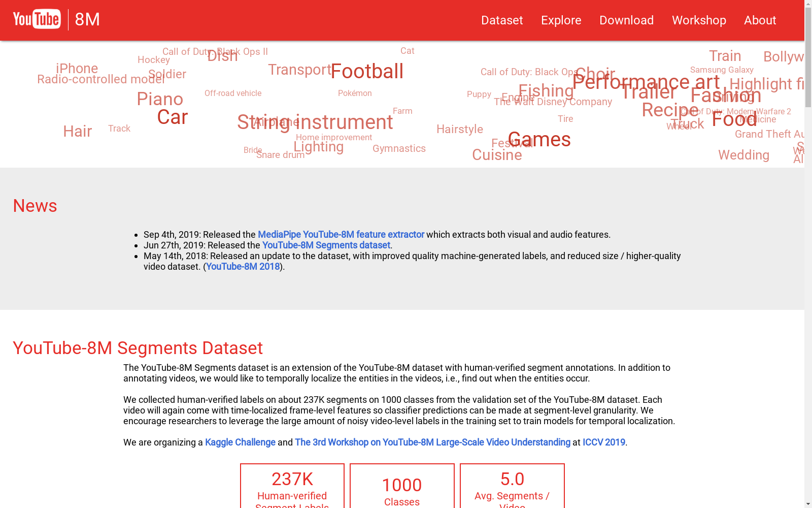Follow the Kaggle Challenge link

point(240,442)
